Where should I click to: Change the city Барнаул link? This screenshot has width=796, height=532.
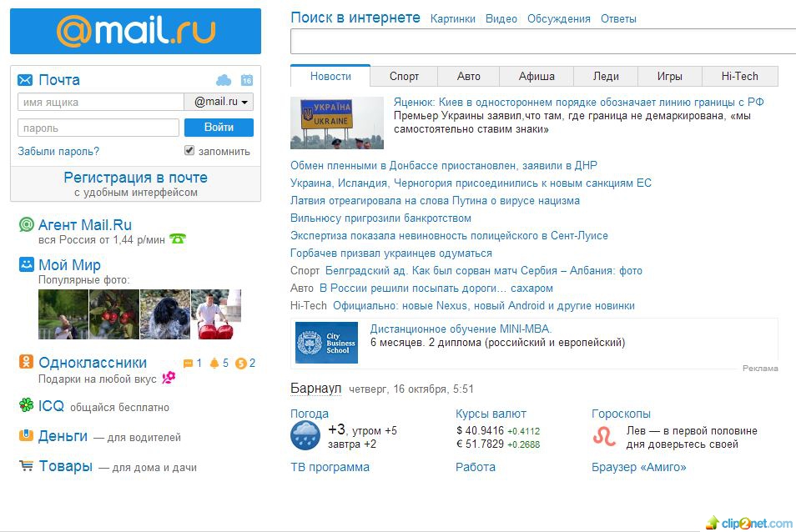315,388
